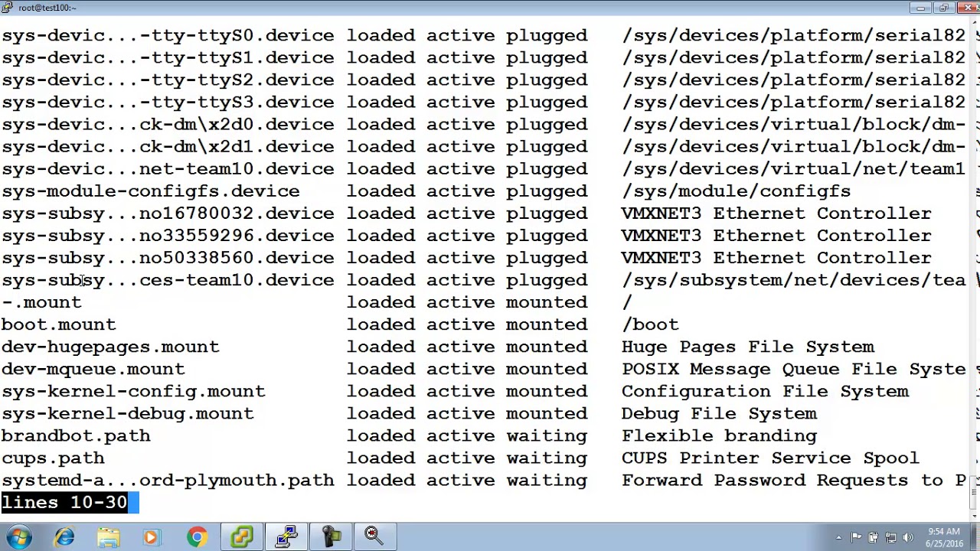Show hidden system tray icons
The height and width of the screenshot is (551, 980).
tap(839, 537)
